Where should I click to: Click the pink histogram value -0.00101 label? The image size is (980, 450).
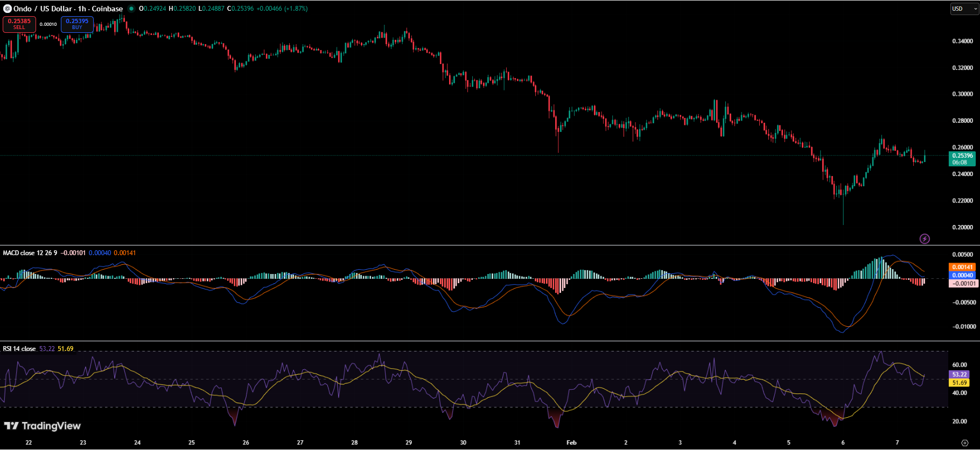coord(962,283)
